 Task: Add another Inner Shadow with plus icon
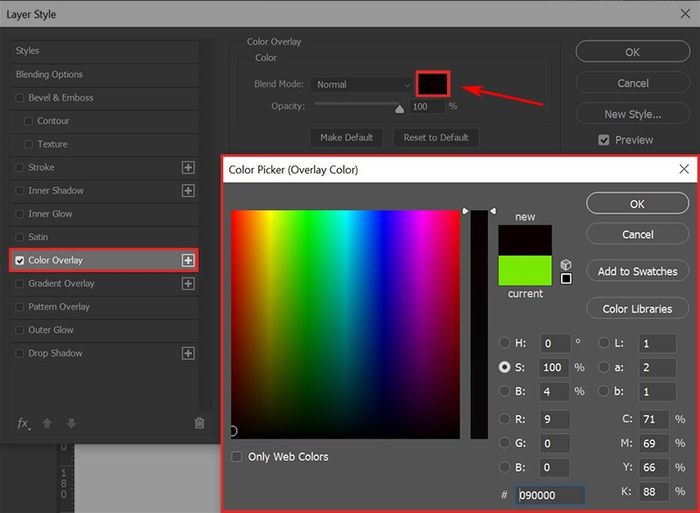pyautogui.click(x=188, y=191)
